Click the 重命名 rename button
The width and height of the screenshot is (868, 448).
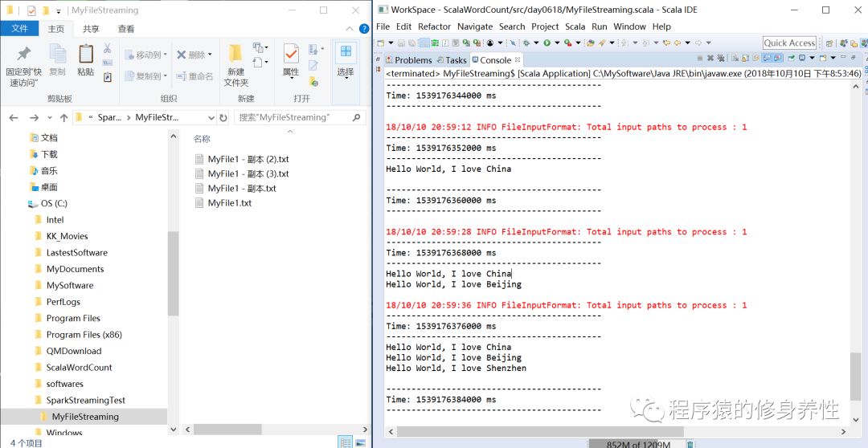pos(194,76)
